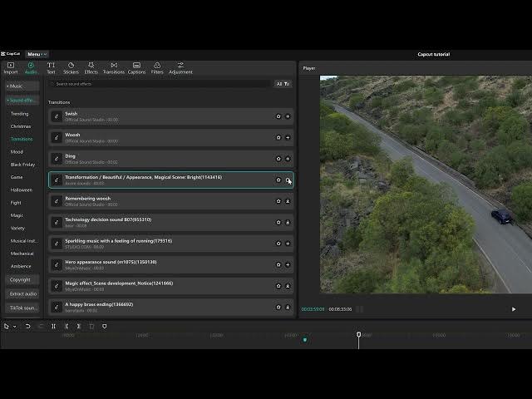This screenshot has width=532, height=399.
Task: Select the Trending sound category
Action: click(20, 114)
